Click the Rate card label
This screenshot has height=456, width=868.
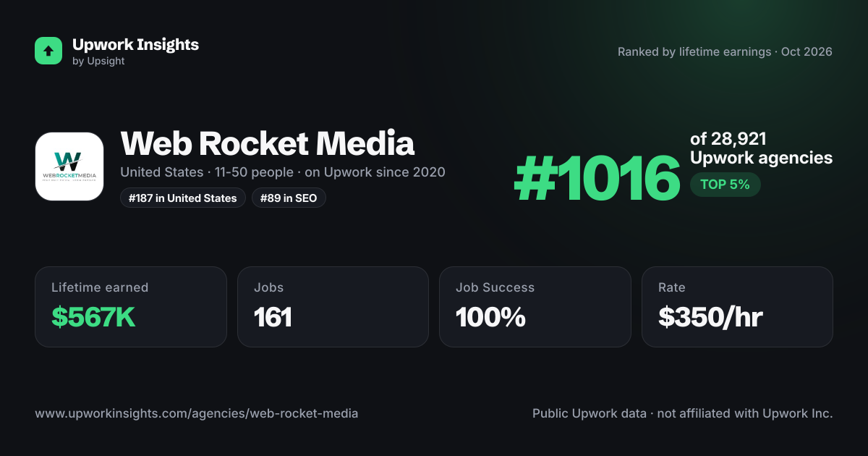[671, 287]
